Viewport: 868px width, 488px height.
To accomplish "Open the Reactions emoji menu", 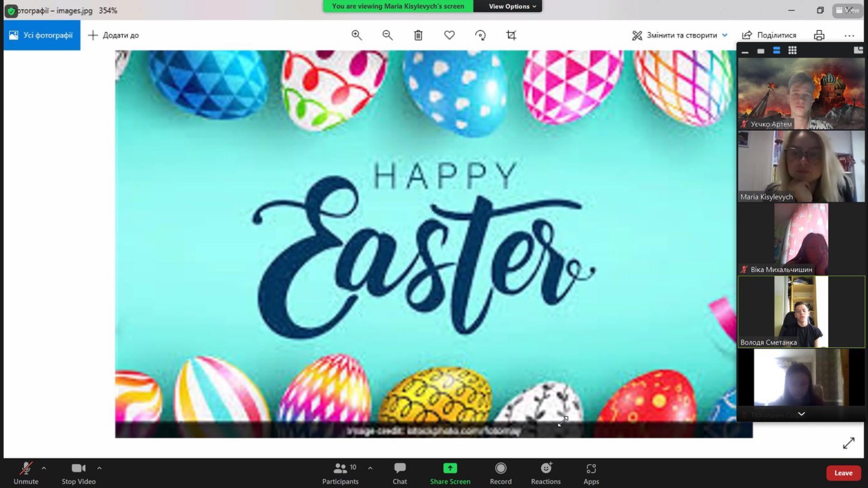I will (546, 473).
